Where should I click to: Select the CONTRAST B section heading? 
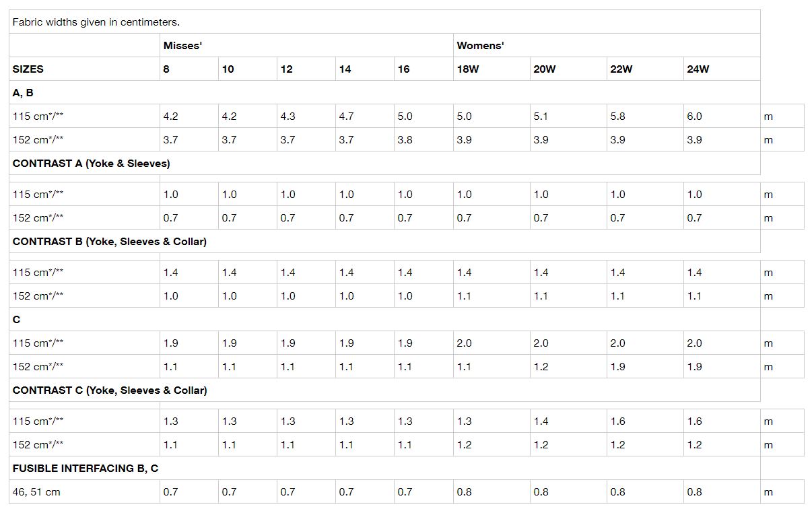click(110, 242)
